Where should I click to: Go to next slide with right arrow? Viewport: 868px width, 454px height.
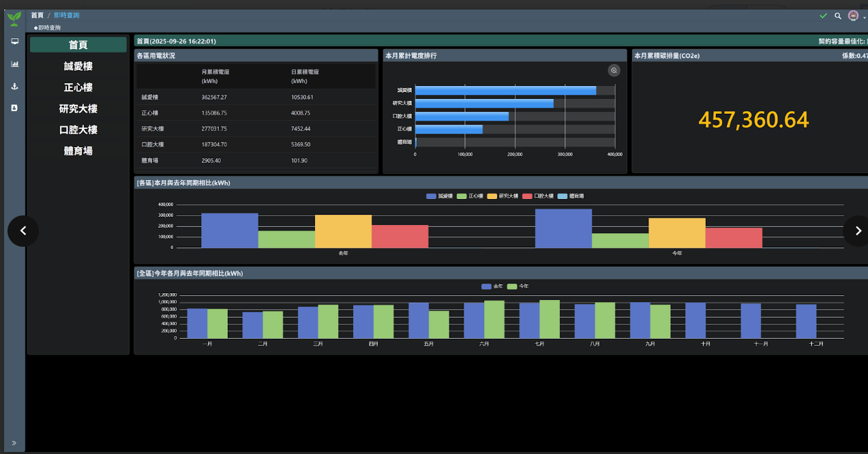[858, 231]
